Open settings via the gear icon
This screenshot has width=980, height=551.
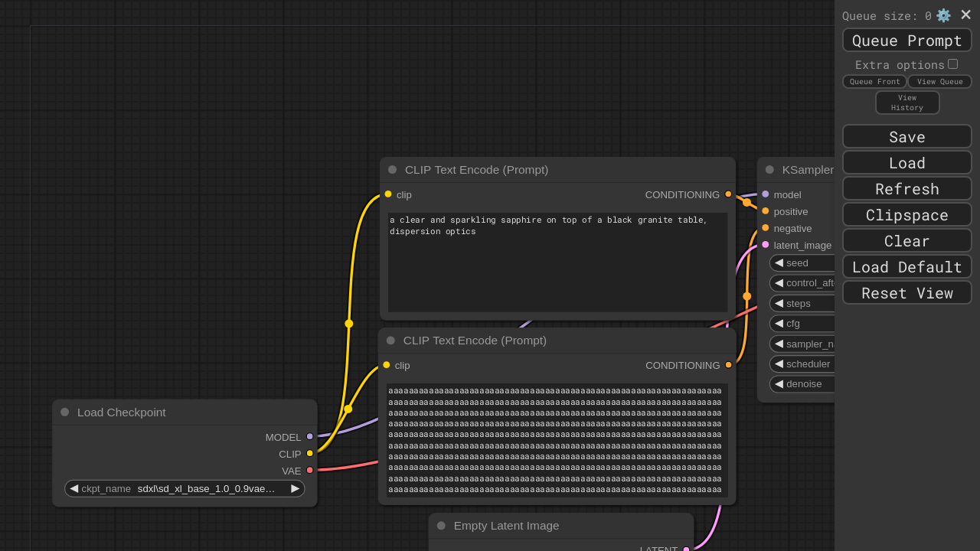943,15
